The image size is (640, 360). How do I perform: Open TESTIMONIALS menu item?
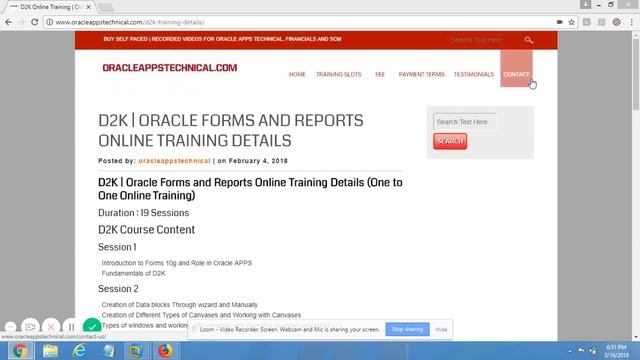474,74
